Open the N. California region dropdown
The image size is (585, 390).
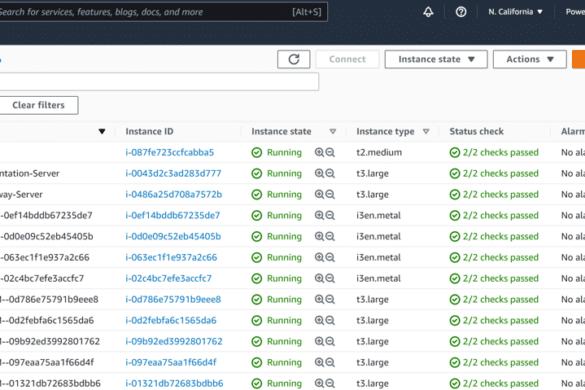point(515,12)
